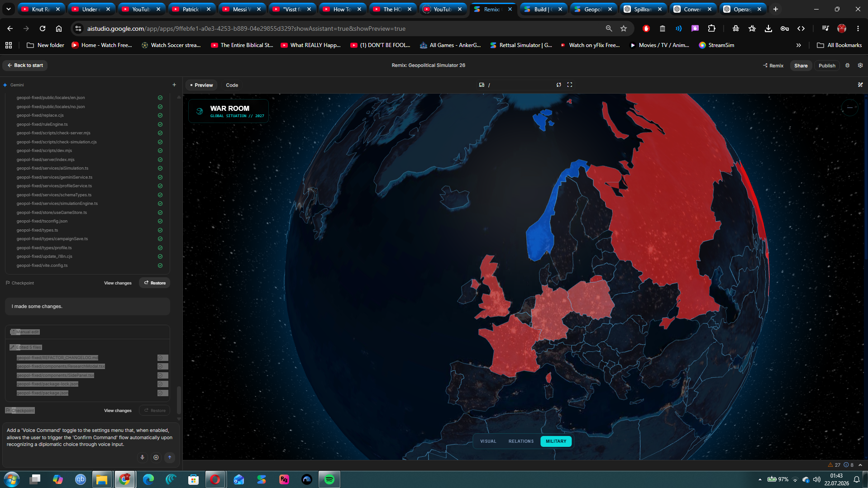Screen dimensions: 868x488
Task: Select the MILITARY map mode
Action: click(556, 441)
